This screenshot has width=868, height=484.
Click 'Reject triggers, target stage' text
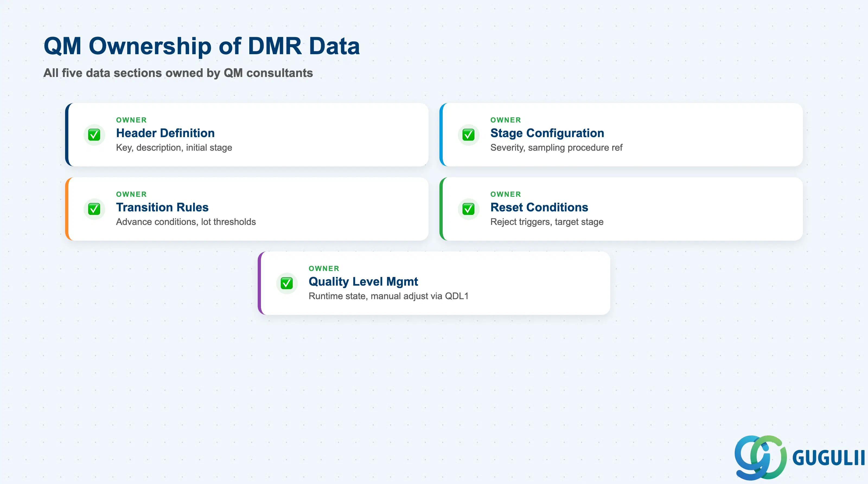click(x=547, y=222)
